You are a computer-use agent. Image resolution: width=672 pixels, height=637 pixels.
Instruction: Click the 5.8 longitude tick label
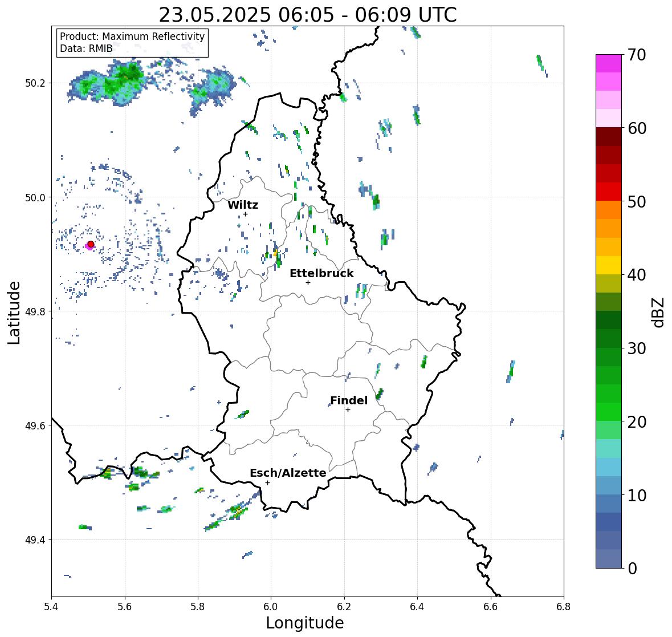(x=198, y=607)
